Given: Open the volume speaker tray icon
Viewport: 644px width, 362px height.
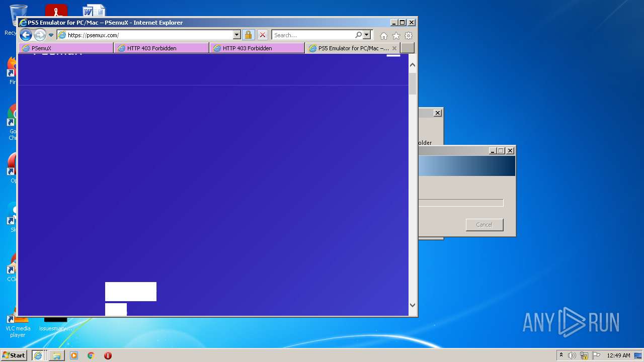Looking at the screenshot, I should [572, 355].
